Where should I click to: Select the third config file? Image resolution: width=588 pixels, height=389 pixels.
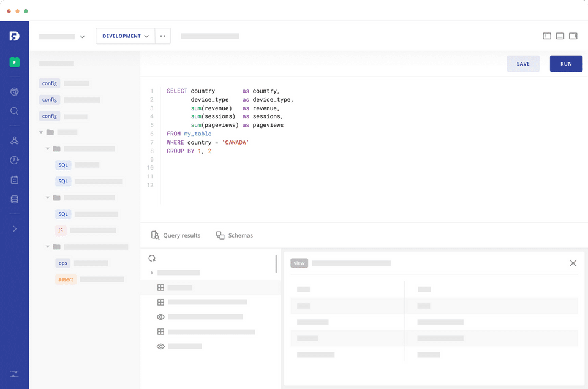63,116
